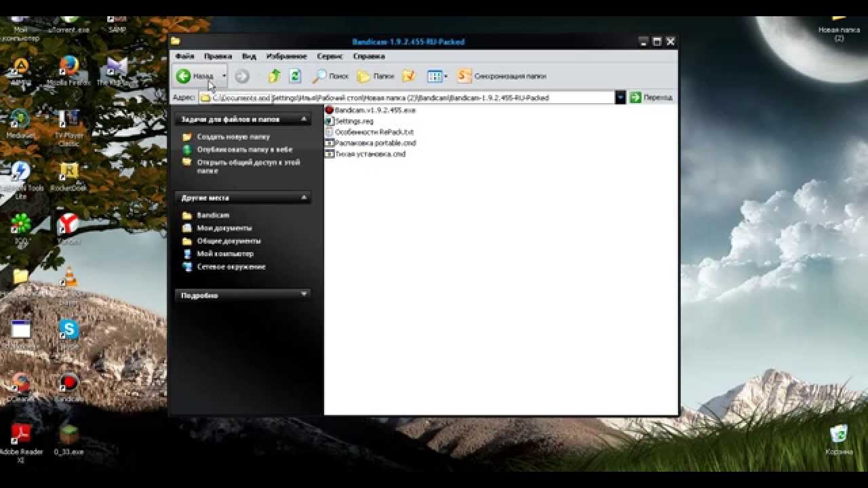Screen dimensions: 868x488
Task: Expand the 'Подробно' details panel
Action: [x=304, y=295]
